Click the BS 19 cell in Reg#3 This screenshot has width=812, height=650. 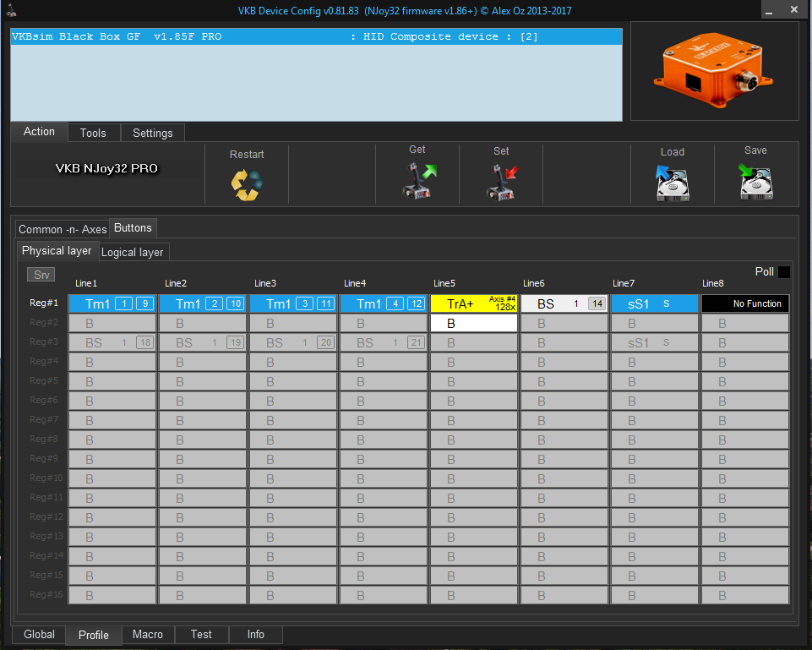(203, 342)
